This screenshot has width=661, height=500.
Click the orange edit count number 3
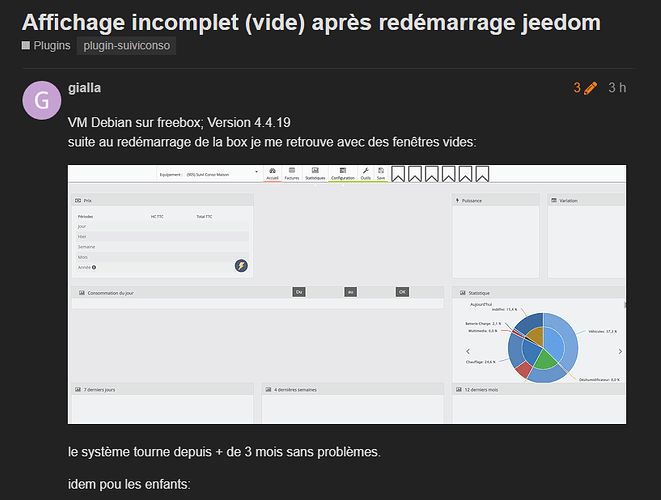(577, 88)
